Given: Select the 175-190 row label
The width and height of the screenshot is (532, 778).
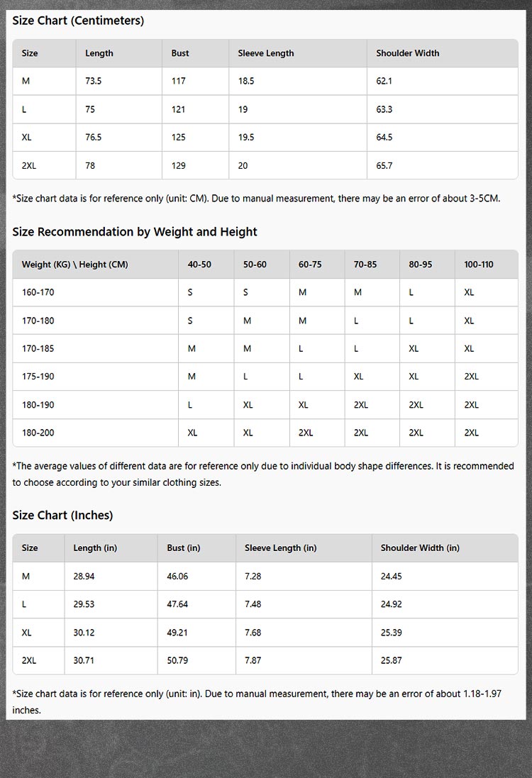Looking at the screenshot, I should [x=38, y=377].
